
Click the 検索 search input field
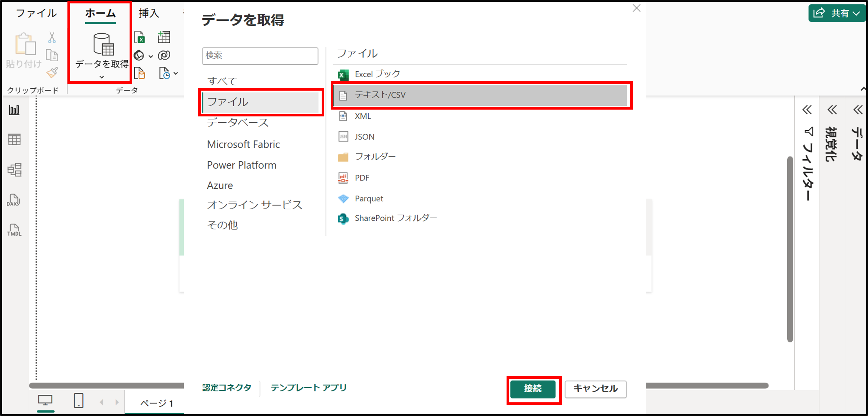(x=260, y=56)
